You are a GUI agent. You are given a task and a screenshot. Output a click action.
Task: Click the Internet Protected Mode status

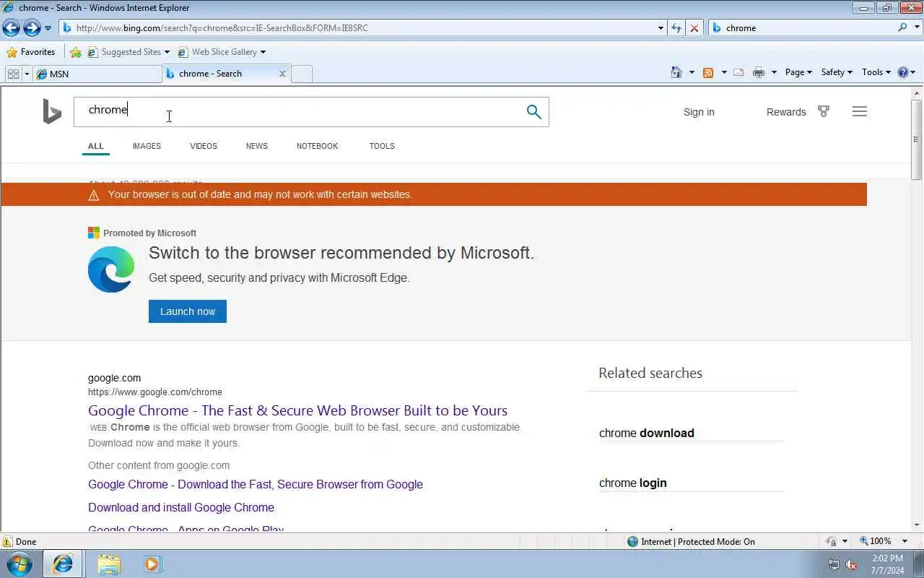[x=691, y=541]
